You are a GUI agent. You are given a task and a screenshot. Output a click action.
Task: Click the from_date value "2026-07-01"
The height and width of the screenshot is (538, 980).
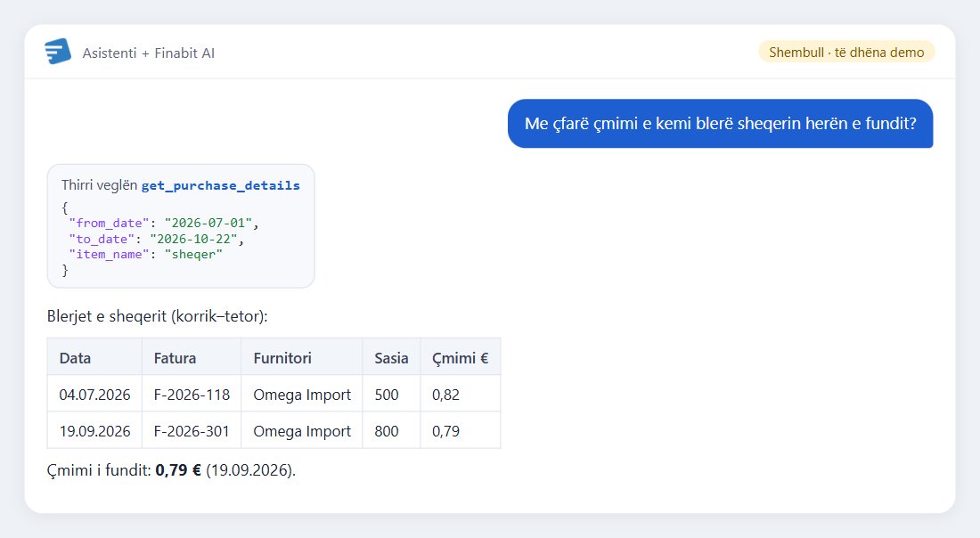(x=208, y=223)
